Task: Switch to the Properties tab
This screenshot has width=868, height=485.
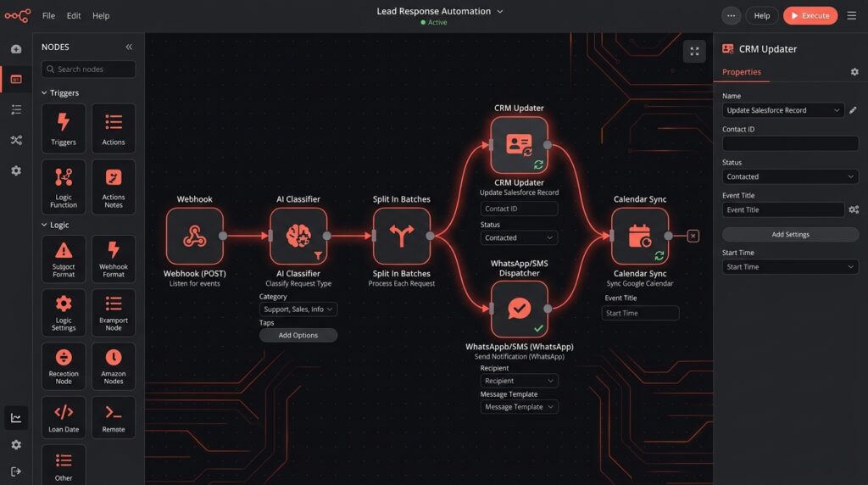Action: point(741,72)
